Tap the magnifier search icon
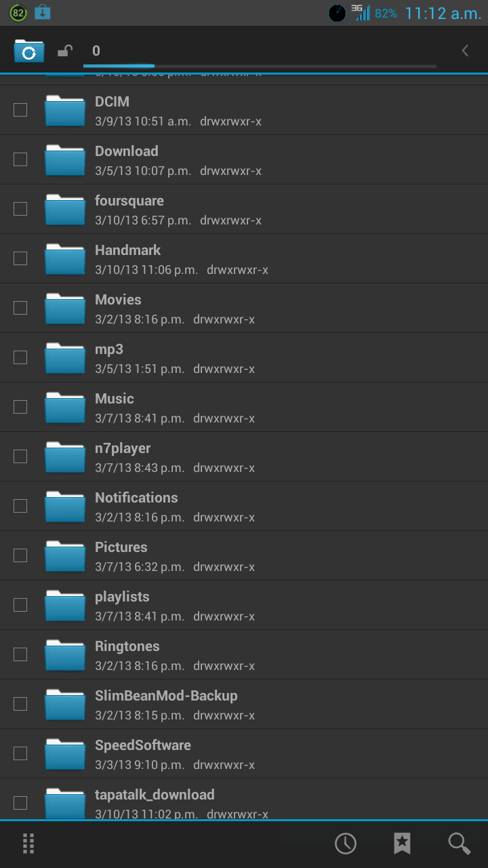This screenshot has width=488, height=868. tap(460, 844)
